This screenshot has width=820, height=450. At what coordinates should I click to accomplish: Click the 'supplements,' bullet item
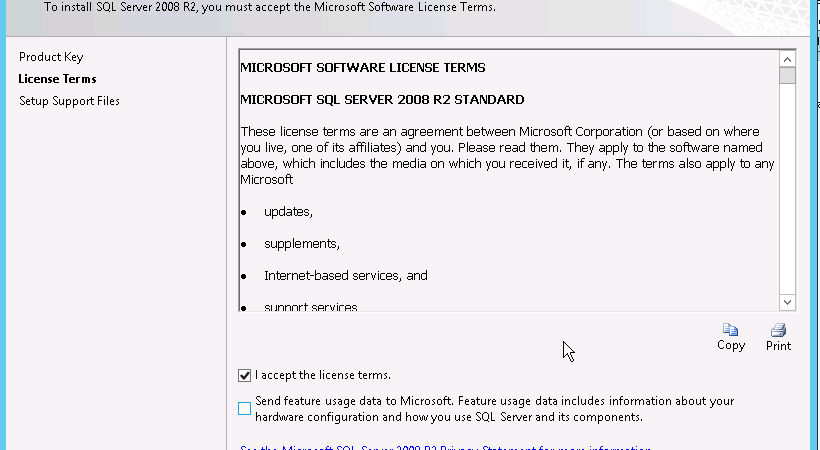pyautogui.click(x=302, y=244)
